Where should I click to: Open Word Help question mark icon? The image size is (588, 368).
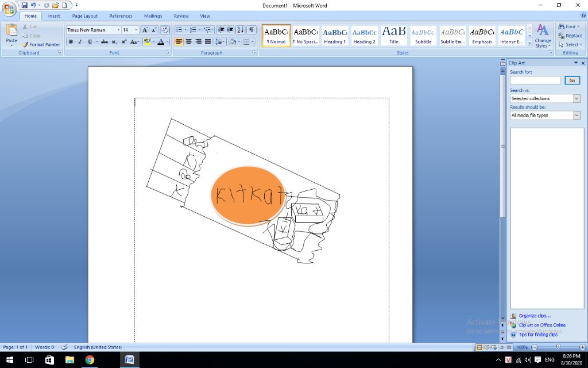click(x=583, y=16)
